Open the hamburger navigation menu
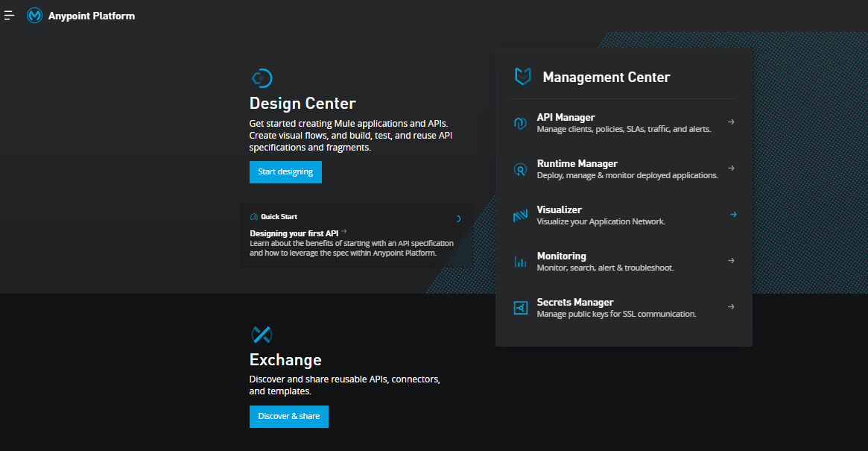This screenshot has width=868, height=451. pyautogui.click(x=10, y=16)
